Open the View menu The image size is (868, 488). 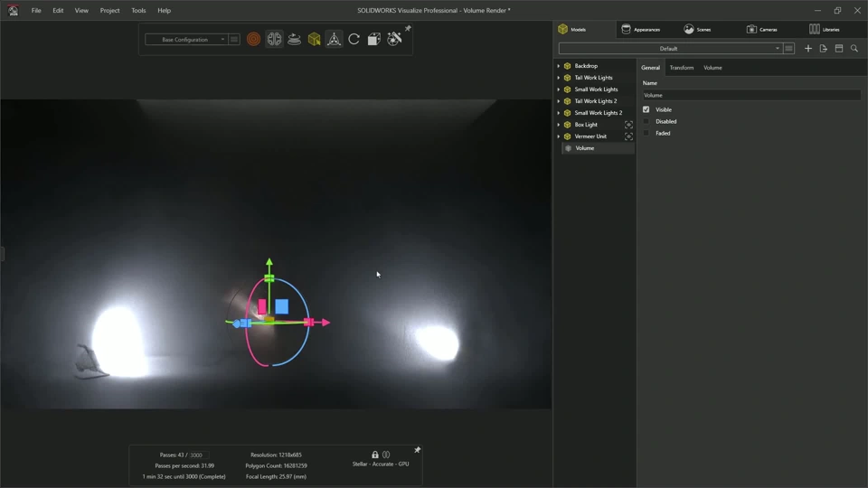(x=81, y=11)
